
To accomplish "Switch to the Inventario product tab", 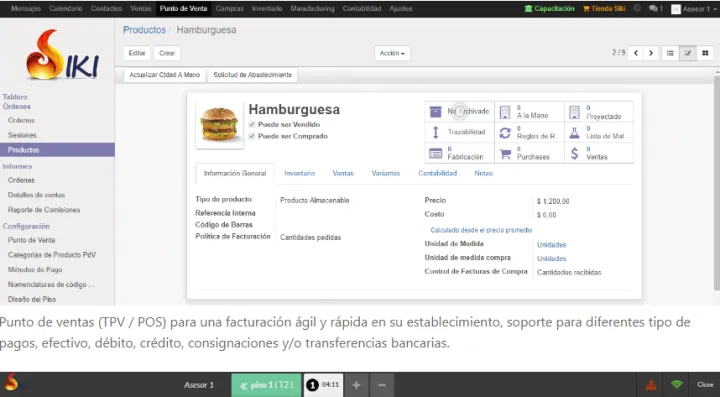I will [299, 173].
